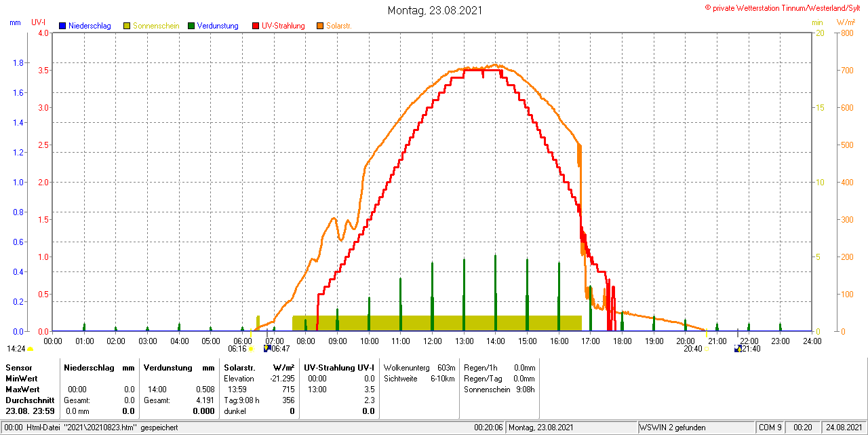The height and width of the screenshot is (435, 868).
Task: Click the Verdunstung max value 0.508
Action: [x=204, y=389]
